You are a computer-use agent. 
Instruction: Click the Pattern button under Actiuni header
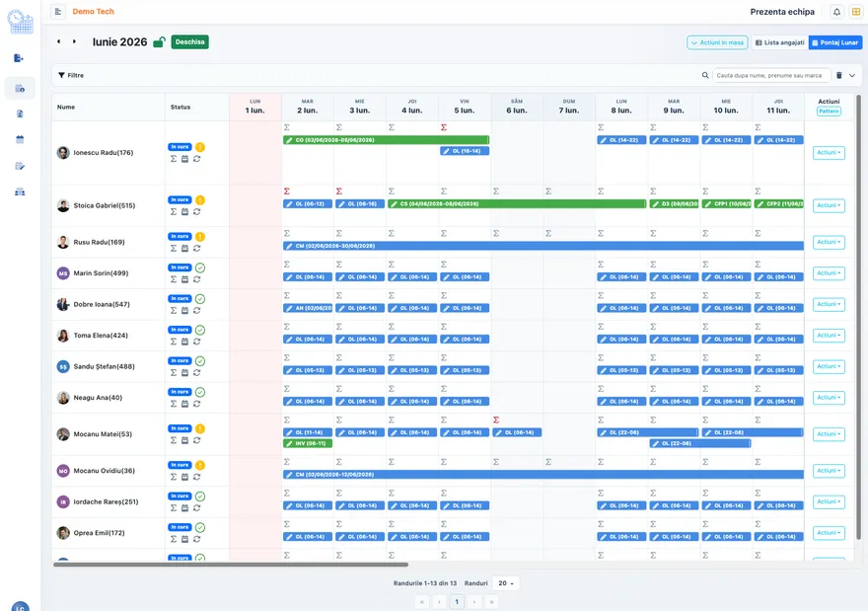829,112
